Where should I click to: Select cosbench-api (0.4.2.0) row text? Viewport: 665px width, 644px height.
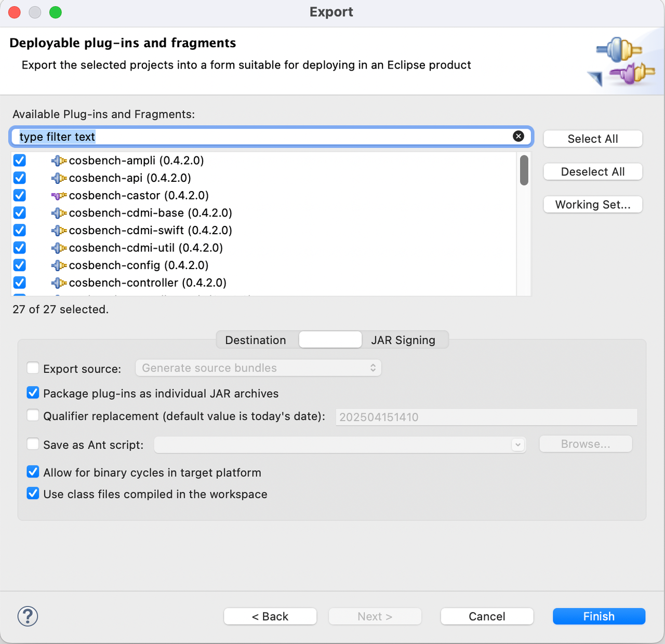[x=130, y=178]
